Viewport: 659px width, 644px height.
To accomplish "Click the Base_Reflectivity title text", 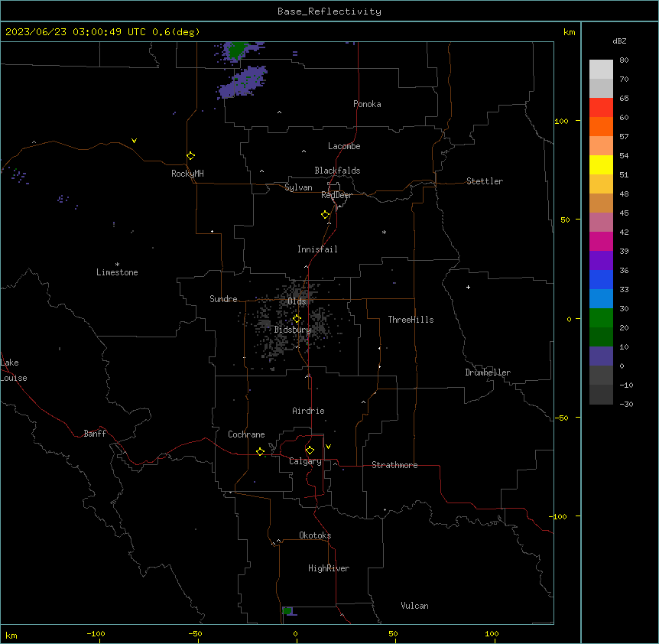I will click(329, 11).
